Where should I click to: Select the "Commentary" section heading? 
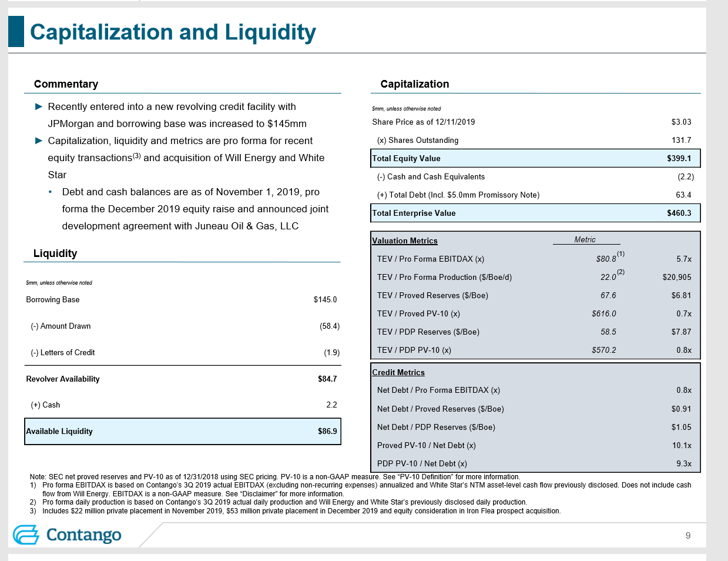click(x=66, y=84)
